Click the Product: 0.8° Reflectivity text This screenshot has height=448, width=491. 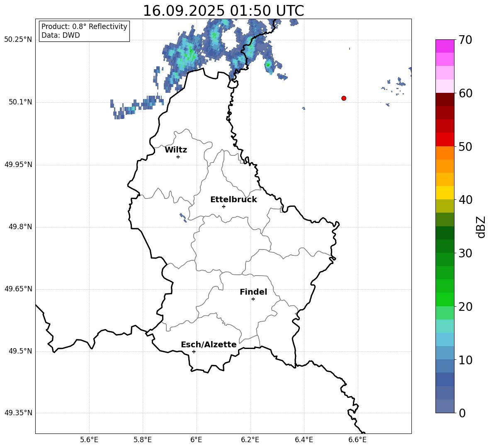coord(84,27)
